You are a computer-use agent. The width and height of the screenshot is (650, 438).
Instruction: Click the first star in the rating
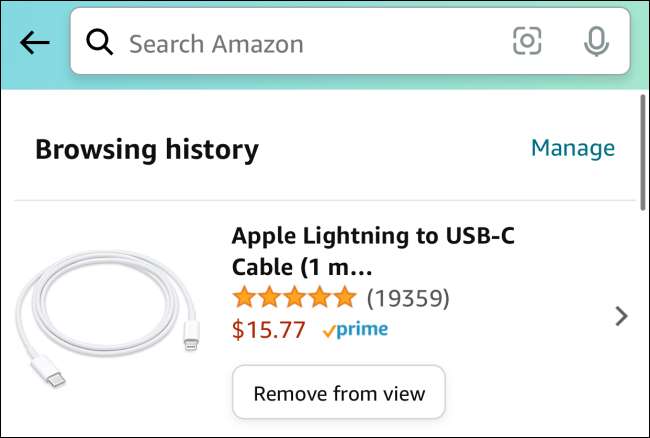pyautogui.click(x=243, y=297)
